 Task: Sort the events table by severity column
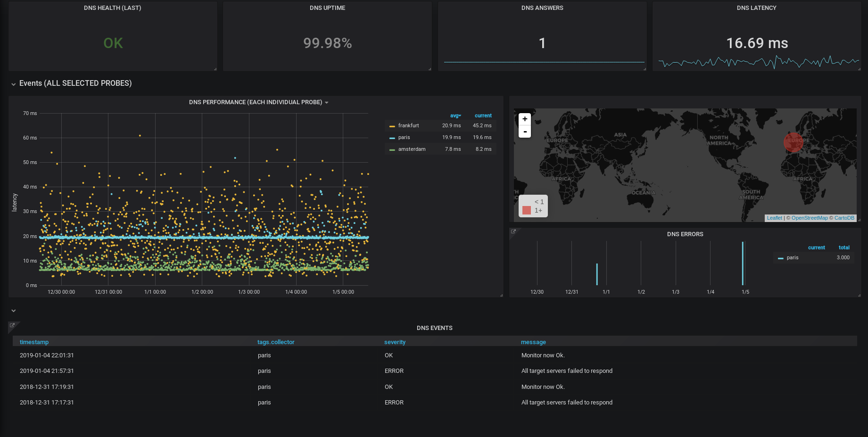(395, 342)
